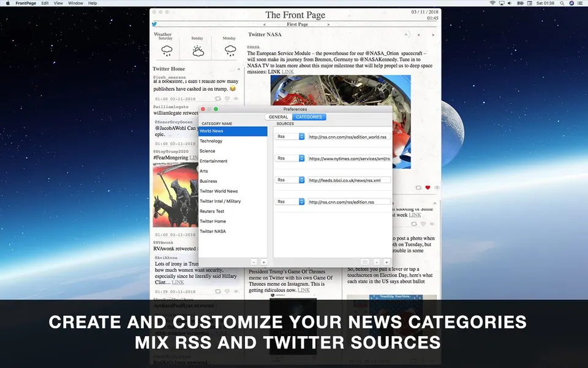The width and height of the screenshot is (588, 368).
Task: Select the Science category
Action: [x=233, y=151]
